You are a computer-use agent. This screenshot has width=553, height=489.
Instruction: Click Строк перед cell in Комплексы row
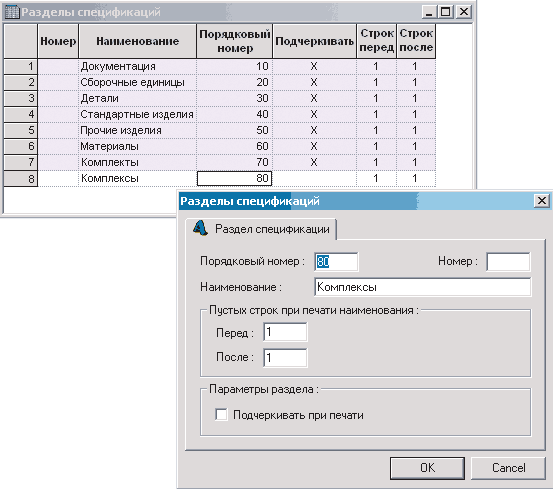pyautogui.click(x=376, y=178)
